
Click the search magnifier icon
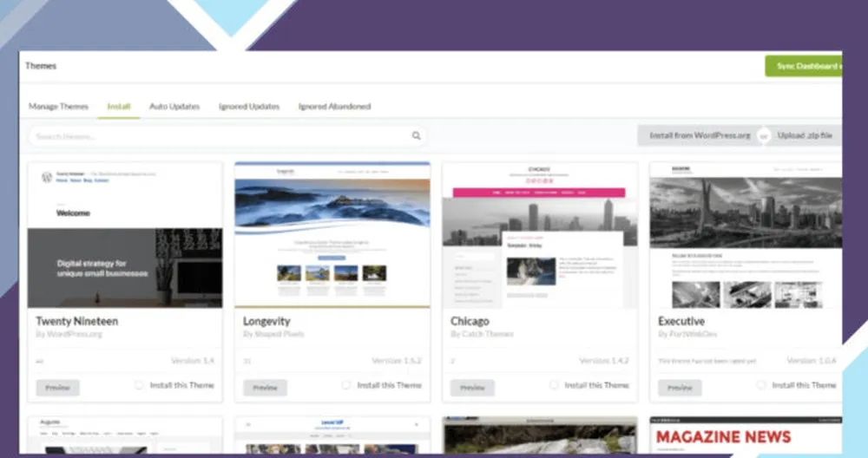[416, 135]
